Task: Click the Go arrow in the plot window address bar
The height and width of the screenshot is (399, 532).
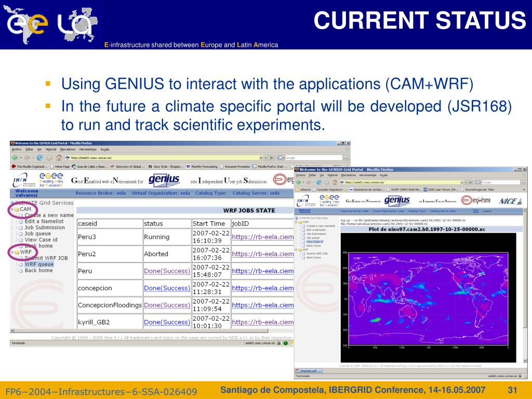Action: (471, 182)
